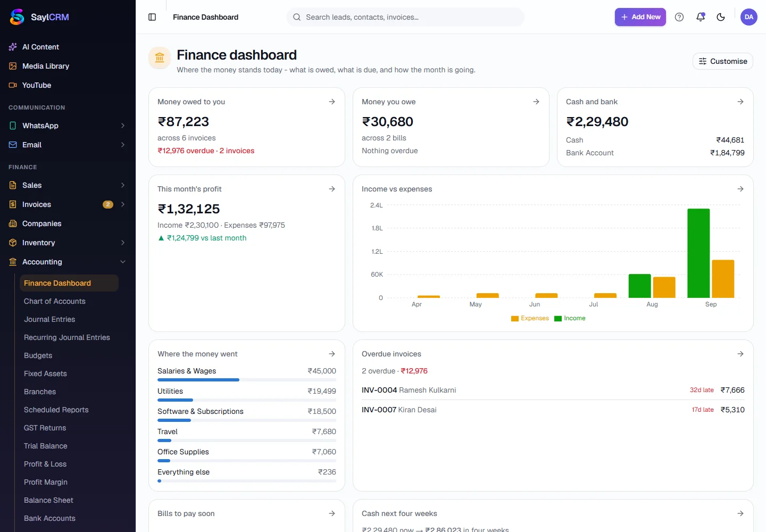The width and height of the screenshot is (766, 532).
Task: Expand the WhatsApp submenu chevron
Action: click(123, 126)
